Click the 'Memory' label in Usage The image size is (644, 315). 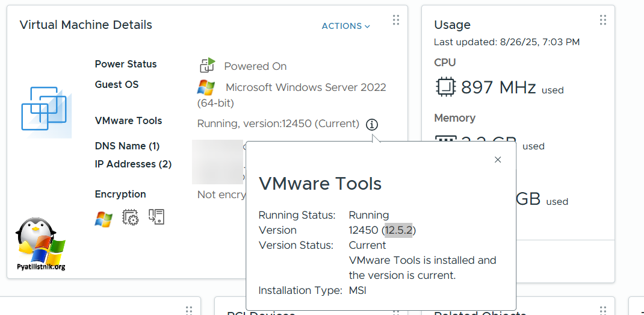tap(454, 118)
